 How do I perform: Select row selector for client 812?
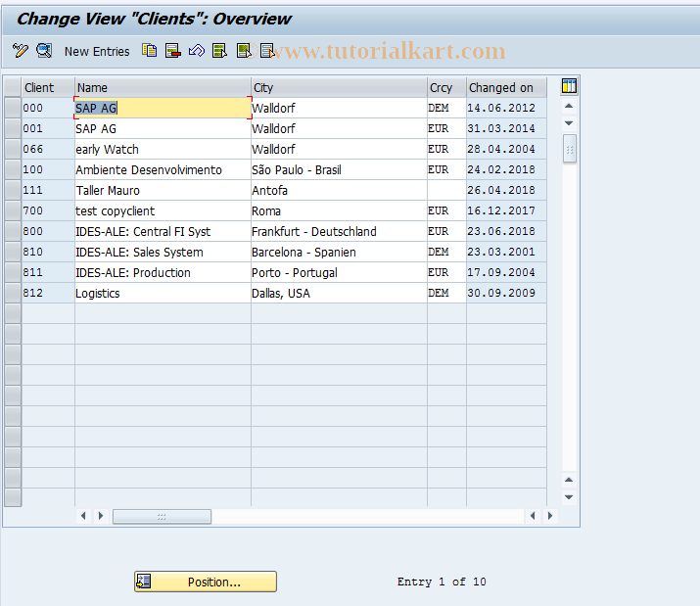13,293
